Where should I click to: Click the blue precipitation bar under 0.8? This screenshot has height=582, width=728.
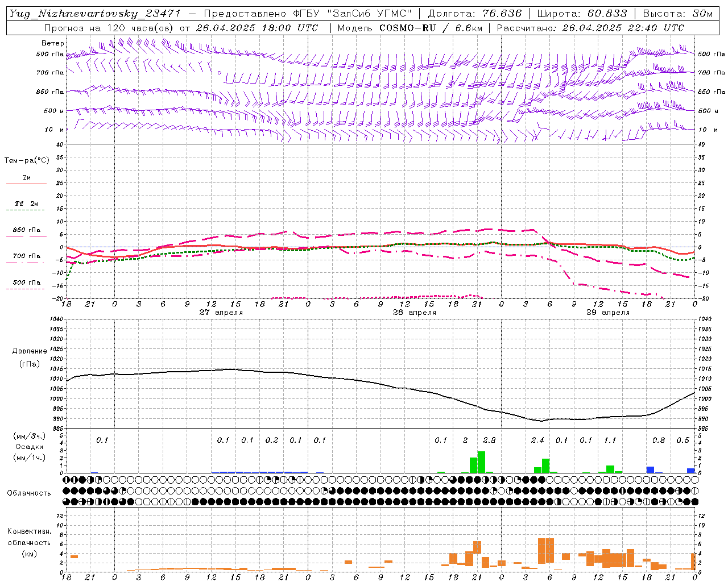pyautogui.click(x=650, y=470)
